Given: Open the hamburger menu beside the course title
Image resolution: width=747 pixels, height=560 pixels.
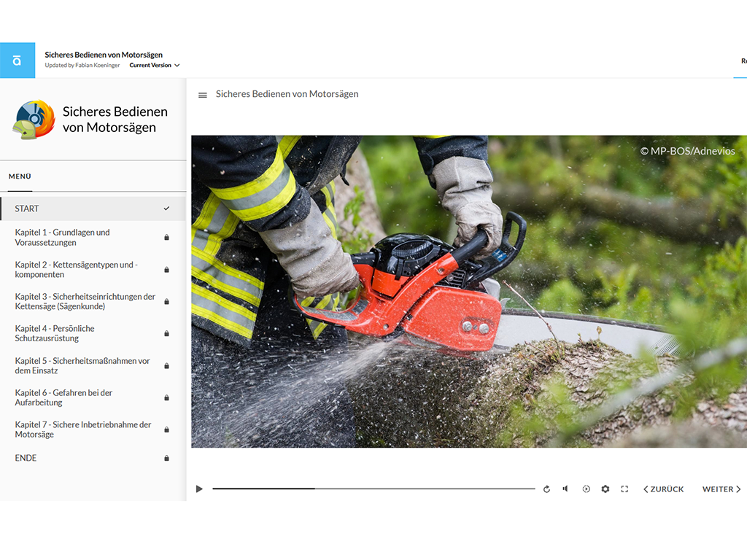Looking at the screenshot, I should (202, 94).
